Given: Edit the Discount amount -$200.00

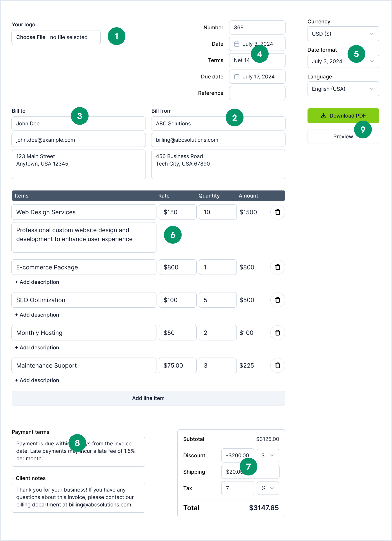Looking at the screenshot, I should pos(237,455).
